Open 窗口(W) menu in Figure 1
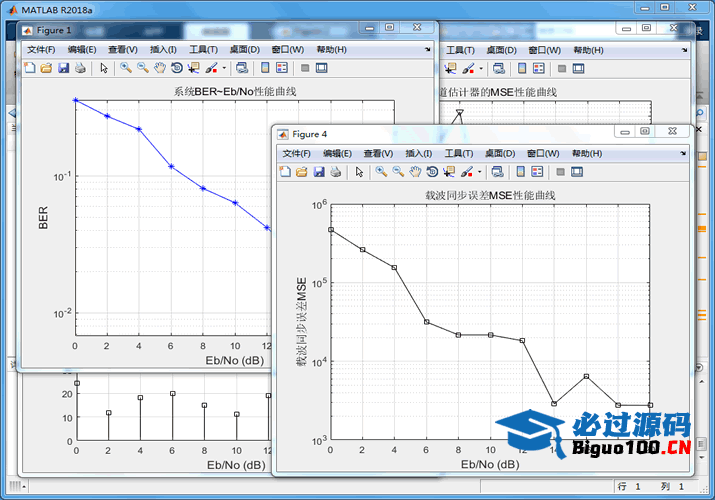 pos(288,50)
